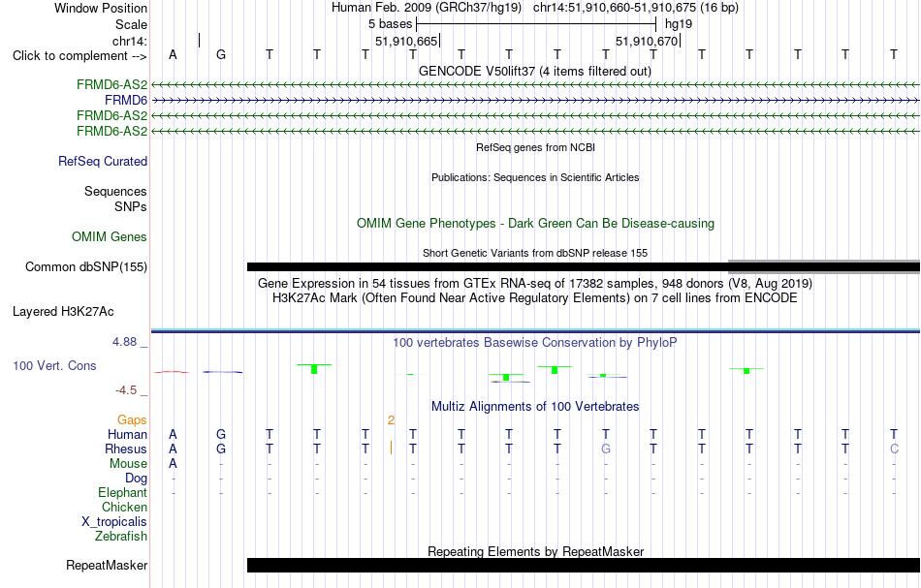This screenshot has width=921, height=588.
Task: Click the gray dbSNP variant bar
Action: coord(824,267)
